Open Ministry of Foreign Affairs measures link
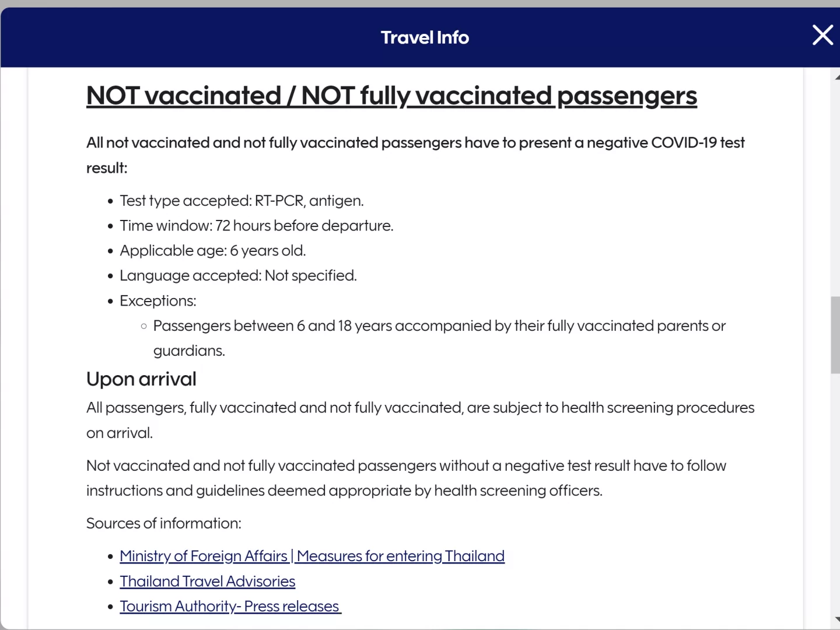 (312, 556)
